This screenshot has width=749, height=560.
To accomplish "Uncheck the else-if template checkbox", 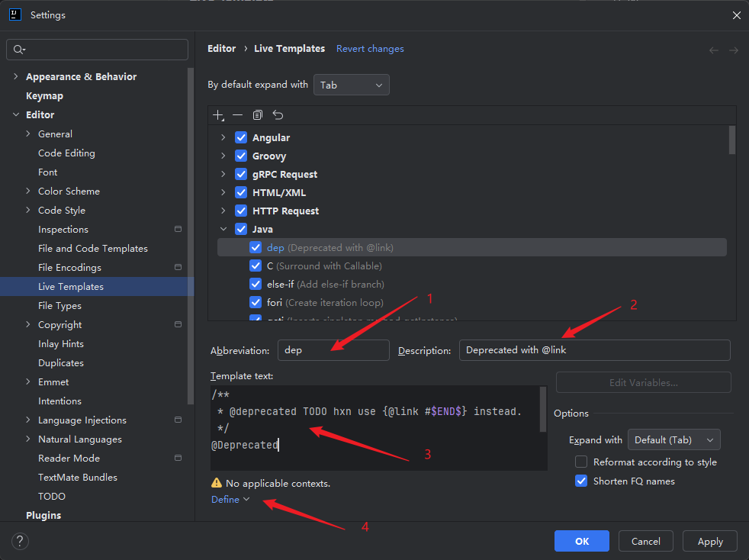I will [256, 285].
